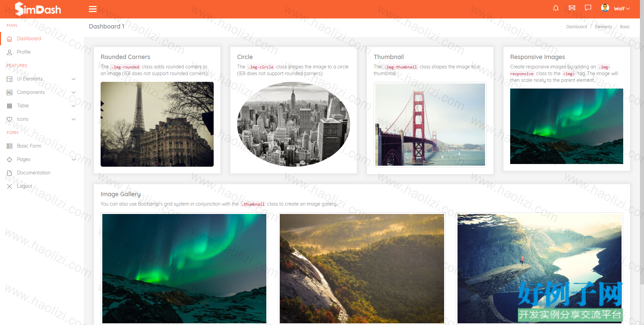This screenshot has height=325, width=644.
Task: Open the mail envelope messages
Action: (x=572, y=8)
